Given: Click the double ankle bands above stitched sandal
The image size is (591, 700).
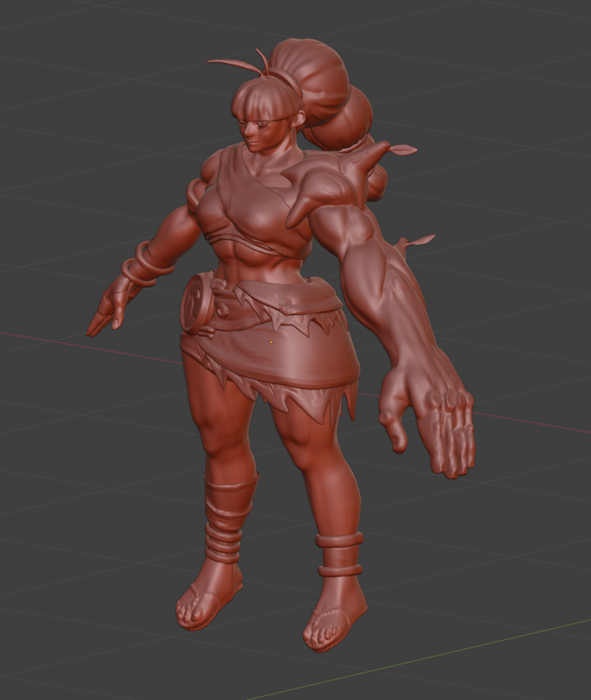Looking at the screenshot, I should [x=339, y=554].
